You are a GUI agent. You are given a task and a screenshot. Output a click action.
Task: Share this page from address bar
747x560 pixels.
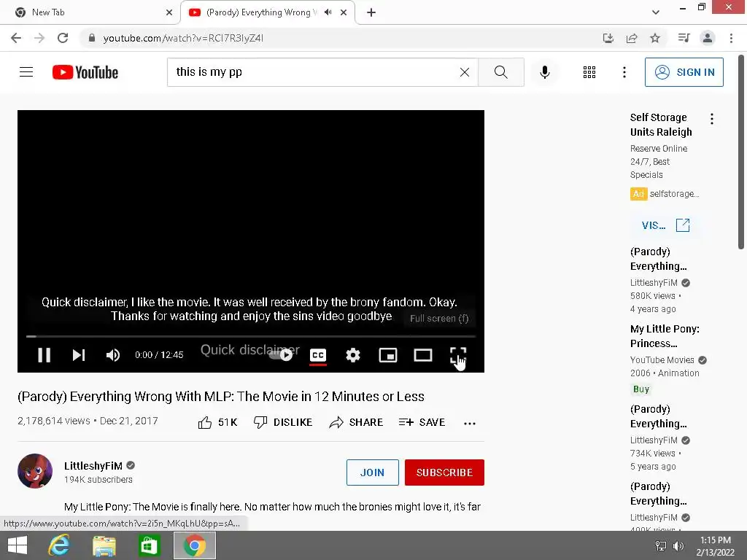pos(632,38)
